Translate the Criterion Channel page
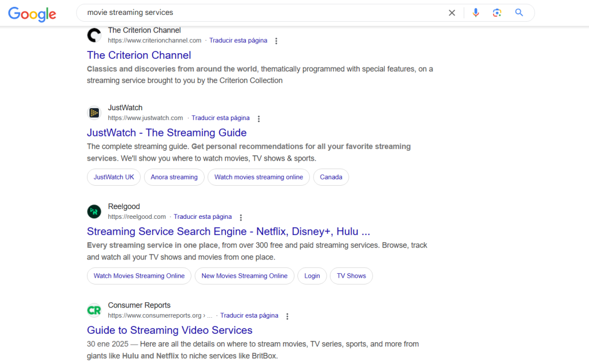The height and width of the screenshot is (364, 589). [x=238, y=40]
